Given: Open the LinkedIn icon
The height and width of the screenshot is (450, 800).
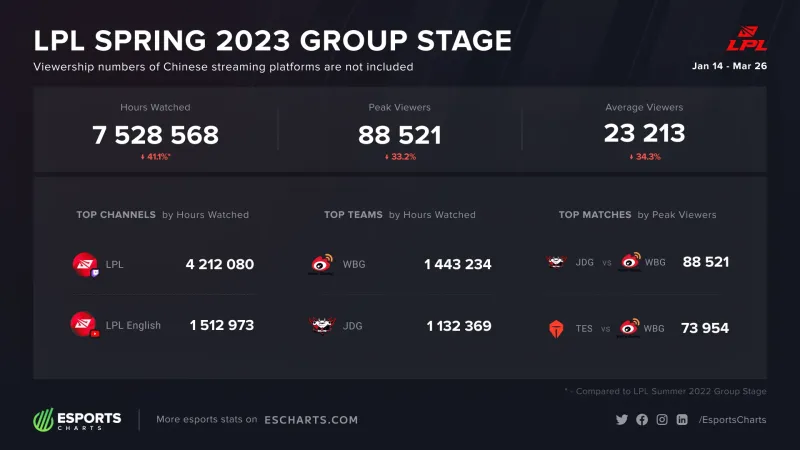Looking at the screenshot, I should [x=682, y=419].
